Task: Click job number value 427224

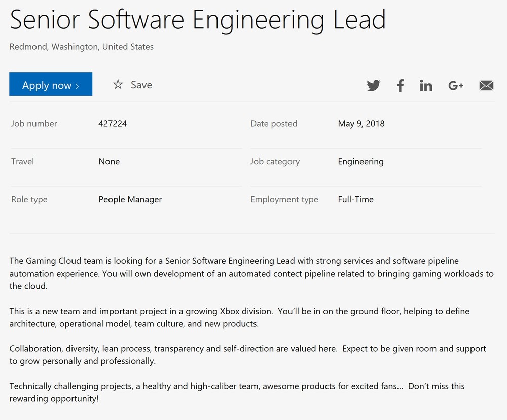Action: pos(113,123)
